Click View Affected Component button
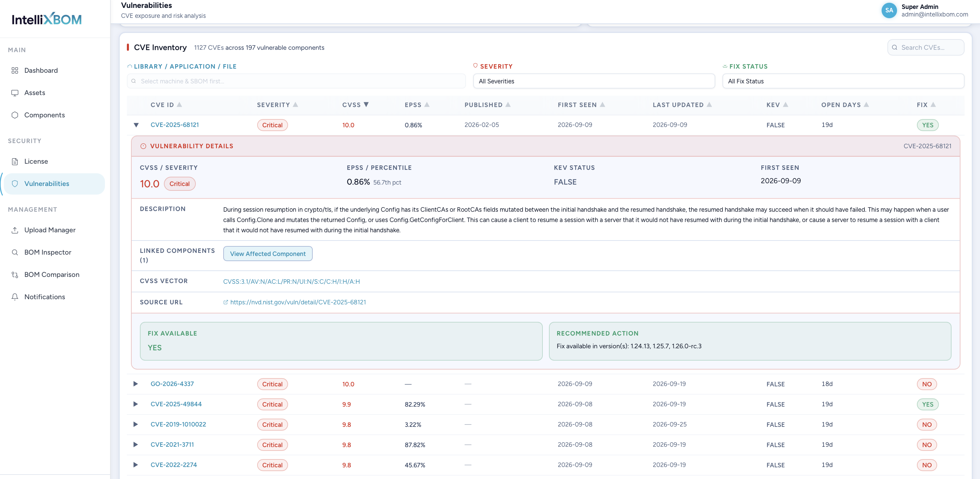980x479 pixels. coord(267,254)
